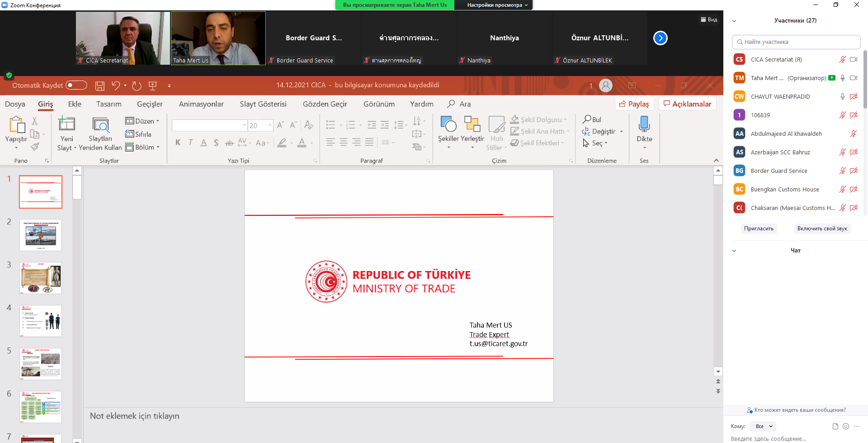Click the Bul search tool
This screenshot has width=868, height=443.
click(592, 119)
